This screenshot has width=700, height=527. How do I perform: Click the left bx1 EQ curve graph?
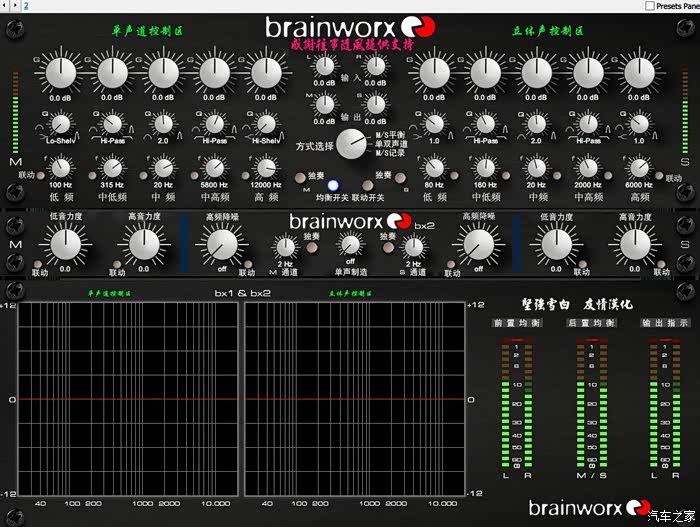[x=129, y=399]
